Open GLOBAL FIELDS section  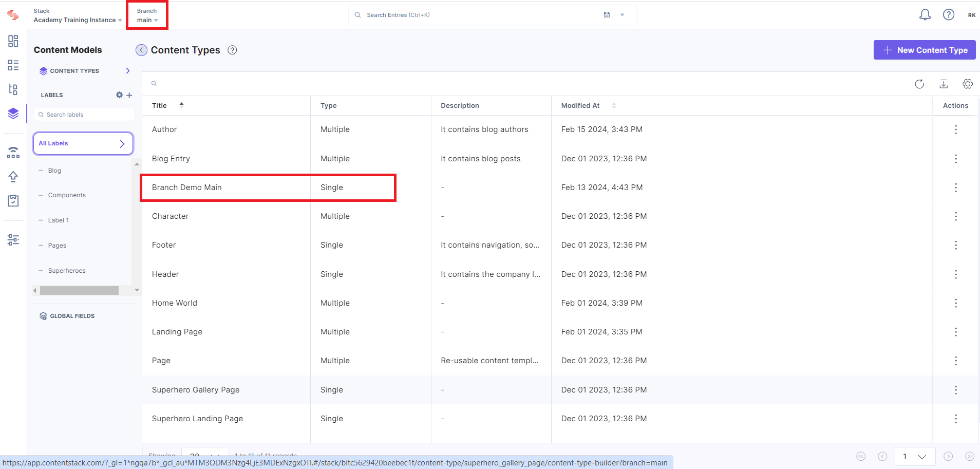67,316
